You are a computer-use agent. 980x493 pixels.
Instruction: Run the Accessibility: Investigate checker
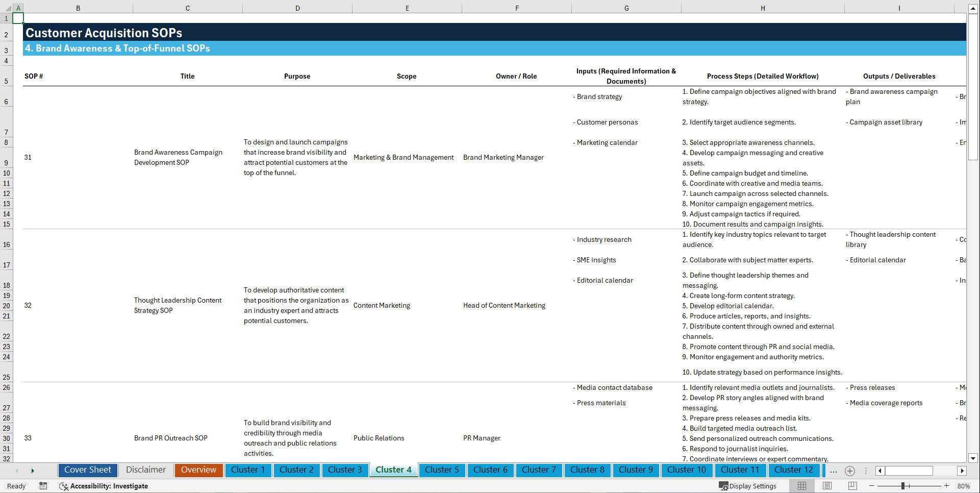[x=104, y=486]
